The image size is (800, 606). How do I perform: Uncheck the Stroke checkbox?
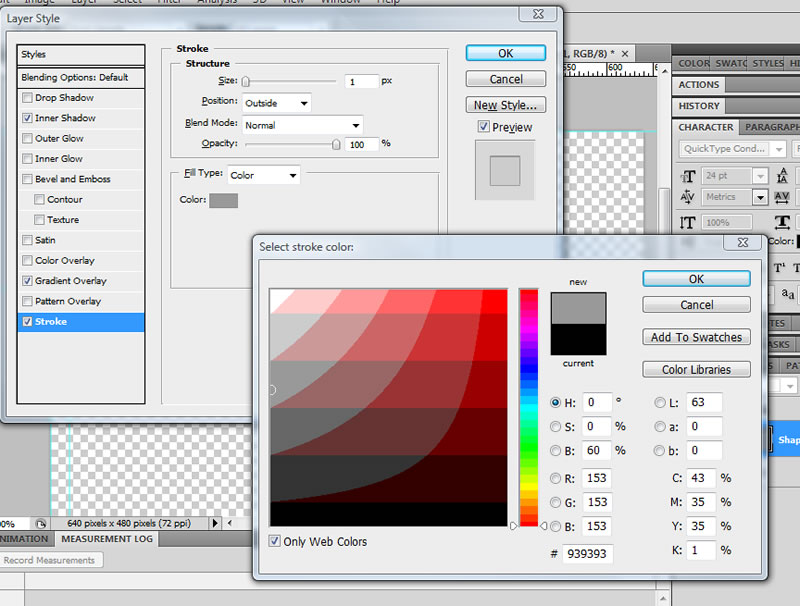tap(28, 321)
